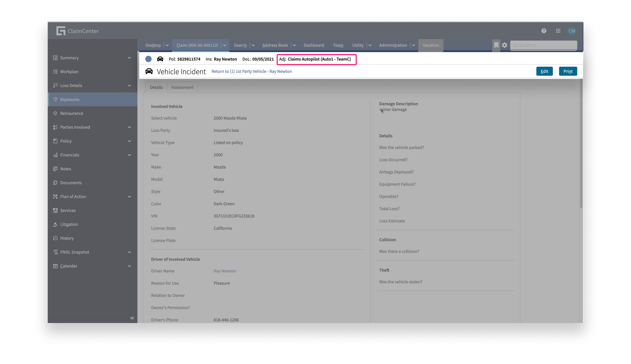Open the Desktop menu dropdown arrow
Viewport: 631px width, 364px height.
pos(167,45)
